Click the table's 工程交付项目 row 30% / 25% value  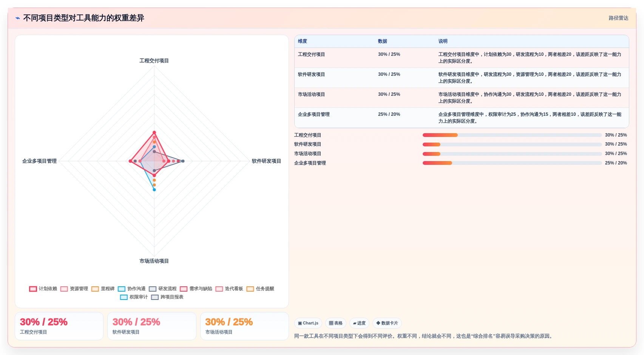389,54
